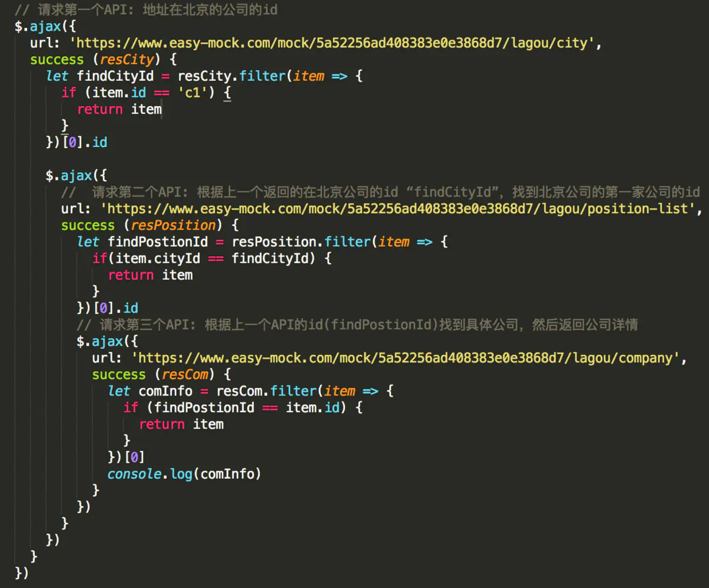
Task: Place cursor after first 'return item'
Action: 162,109
